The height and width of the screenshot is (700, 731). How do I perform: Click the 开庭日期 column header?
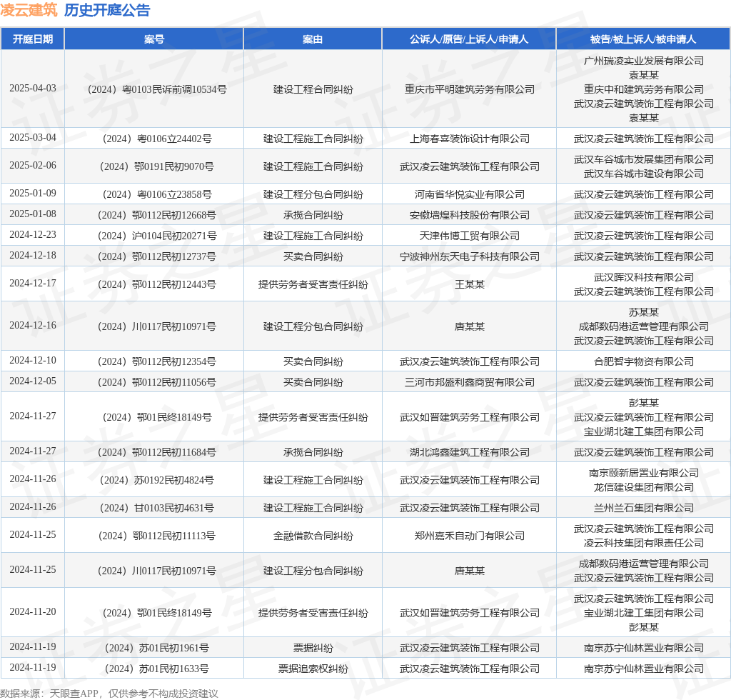(x=33, y=39)
